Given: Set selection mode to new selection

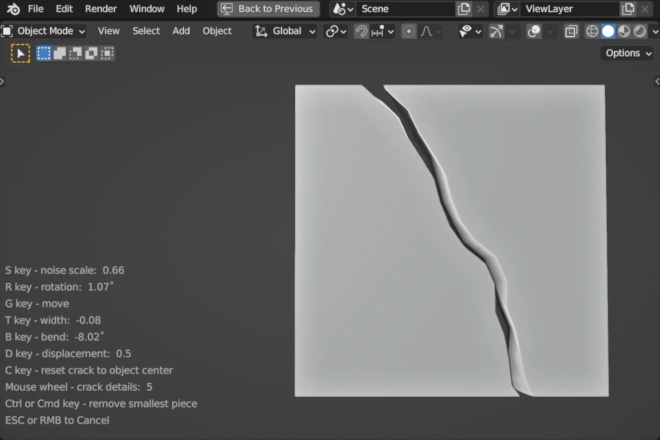Looking at the screenshot, I should (x=44, y=53).
